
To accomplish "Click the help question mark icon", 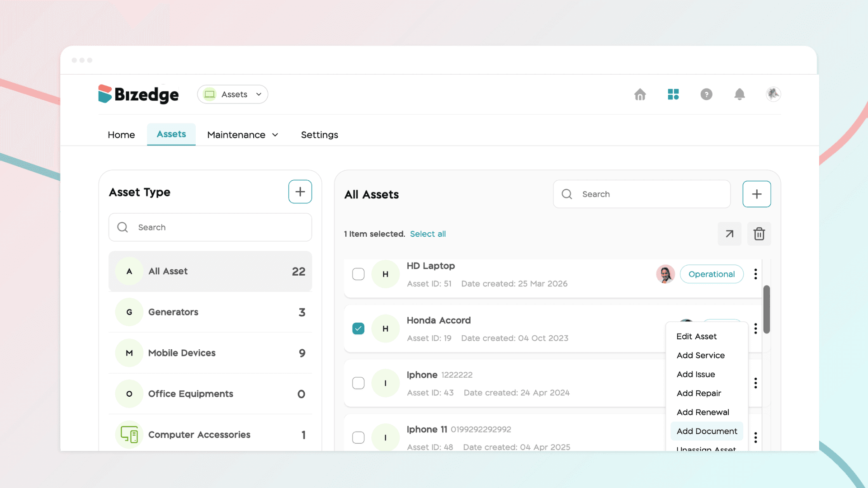I will (706, 94).
